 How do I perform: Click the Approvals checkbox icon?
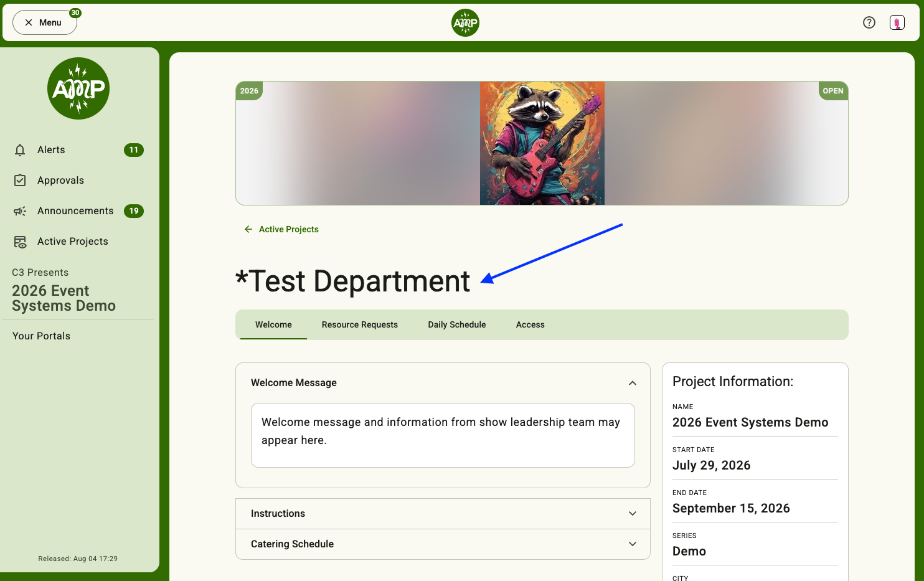(20, 181)
